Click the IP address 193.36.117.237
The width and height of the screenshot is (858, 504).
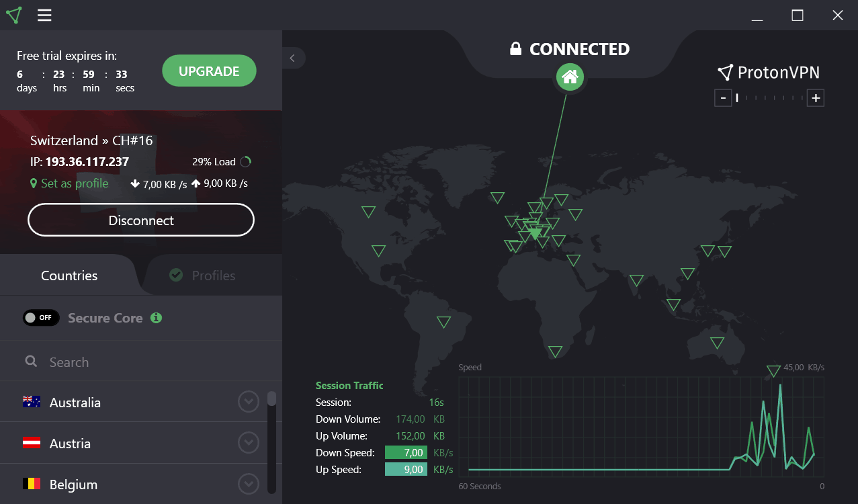coord(87,162)
